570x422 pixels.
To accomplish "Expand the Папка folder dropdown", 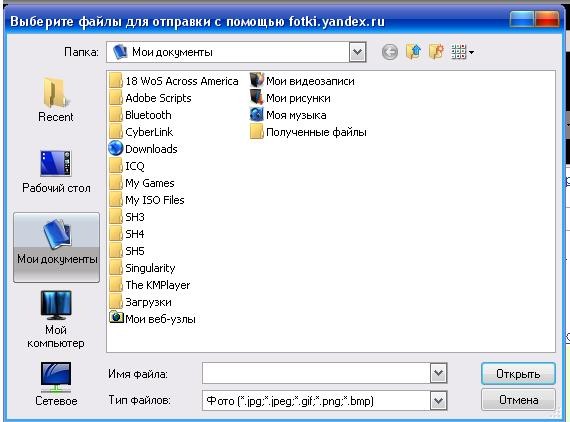I will 357,52.
